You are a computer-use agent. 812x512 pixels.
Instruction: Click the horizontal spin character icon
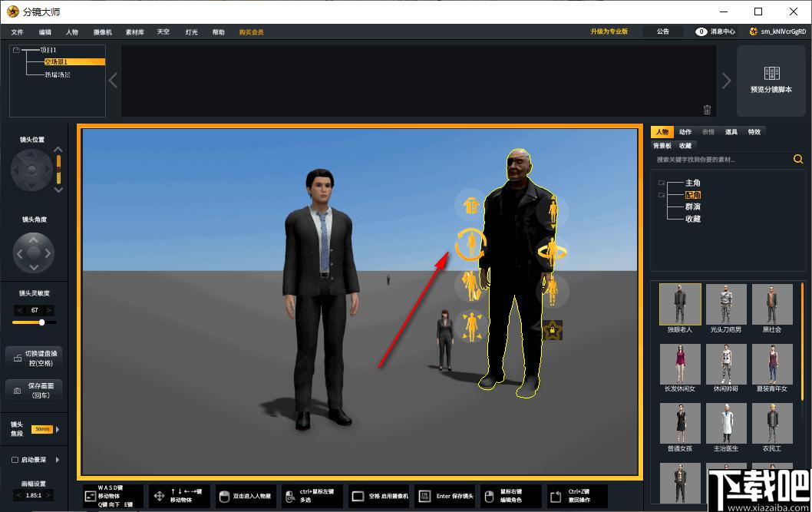coord(553,252)
